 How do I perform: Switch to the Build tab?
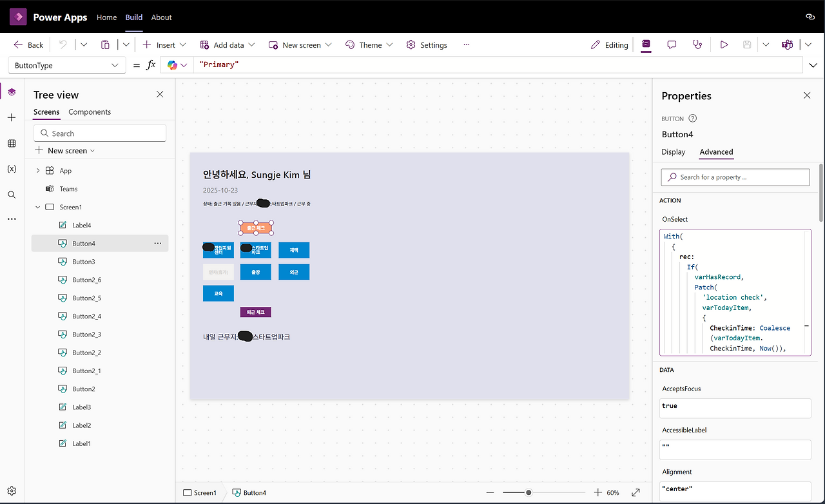pos(134,17)
